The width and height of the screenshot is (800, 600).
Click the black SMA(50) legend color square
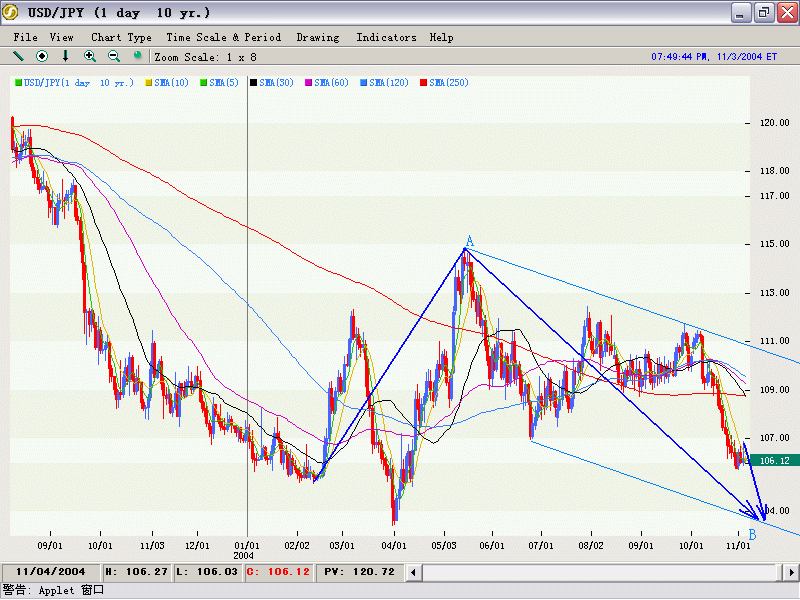pyautogui.click(x=254, y=83)
